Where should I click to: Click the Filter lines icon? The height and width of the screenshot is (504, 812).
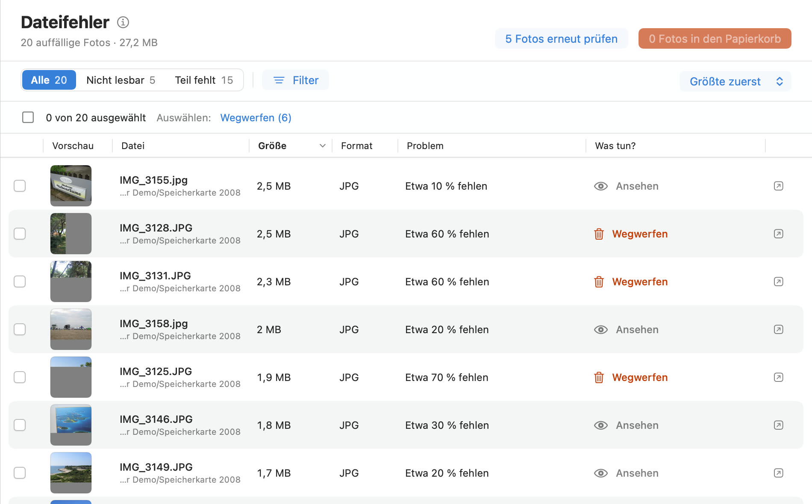click(x=279, y=80)
